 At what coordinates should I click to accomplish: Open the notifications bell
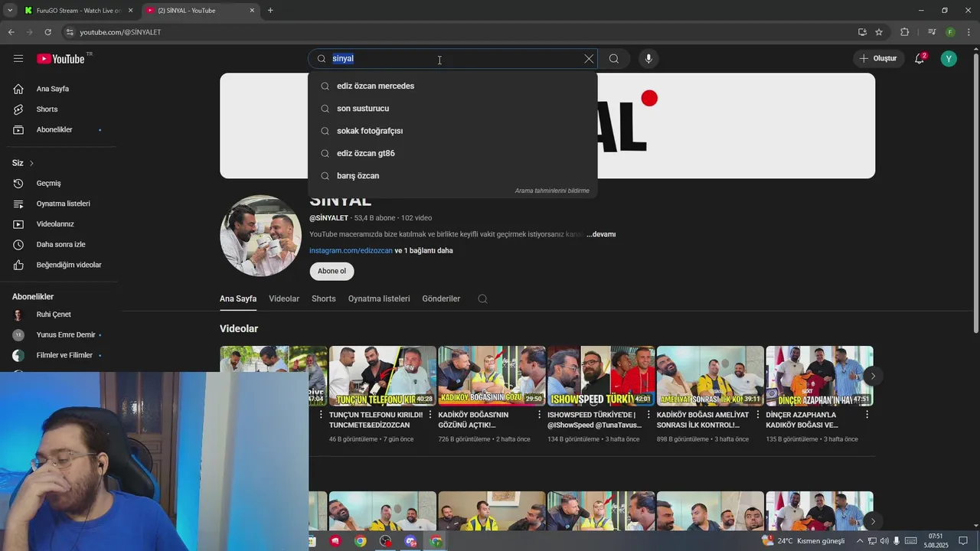(920, 59)
